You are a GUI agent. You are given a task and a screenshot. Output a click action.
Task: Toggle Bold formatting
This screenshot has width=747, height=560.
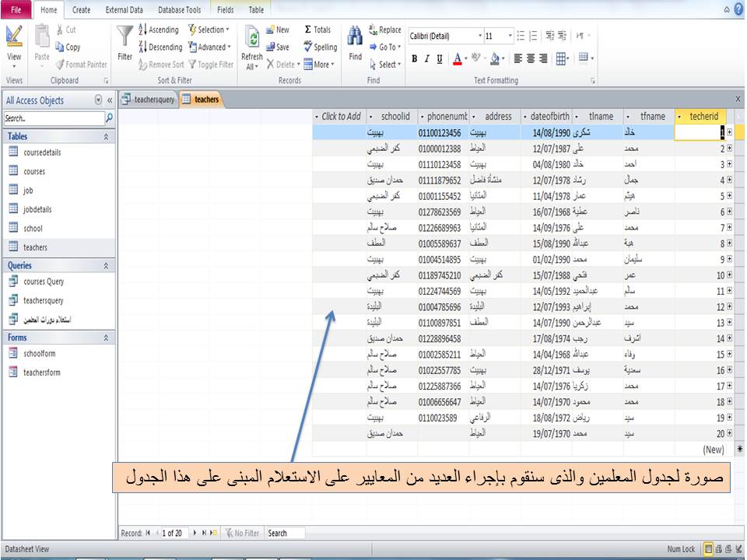pos(415,58)
